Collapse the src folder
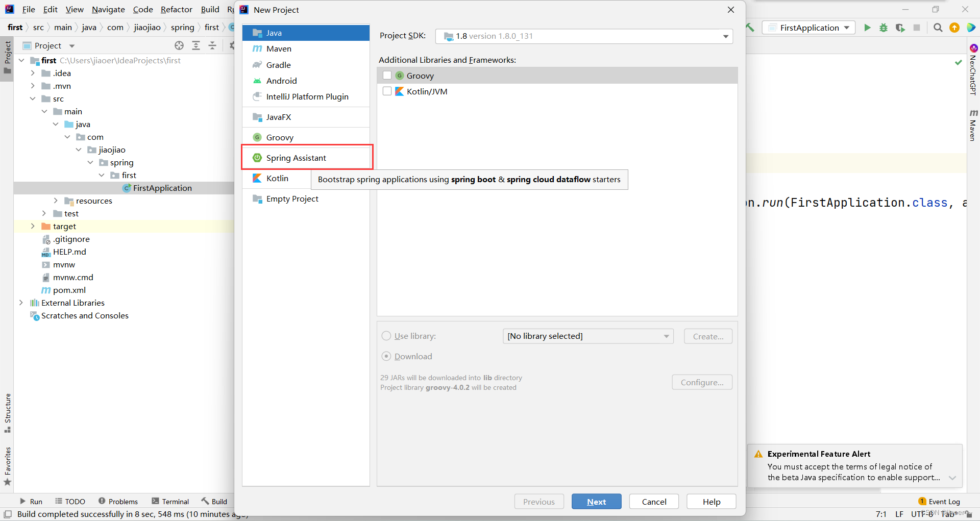This screenshot has height=521, width=980. point(33,98)
